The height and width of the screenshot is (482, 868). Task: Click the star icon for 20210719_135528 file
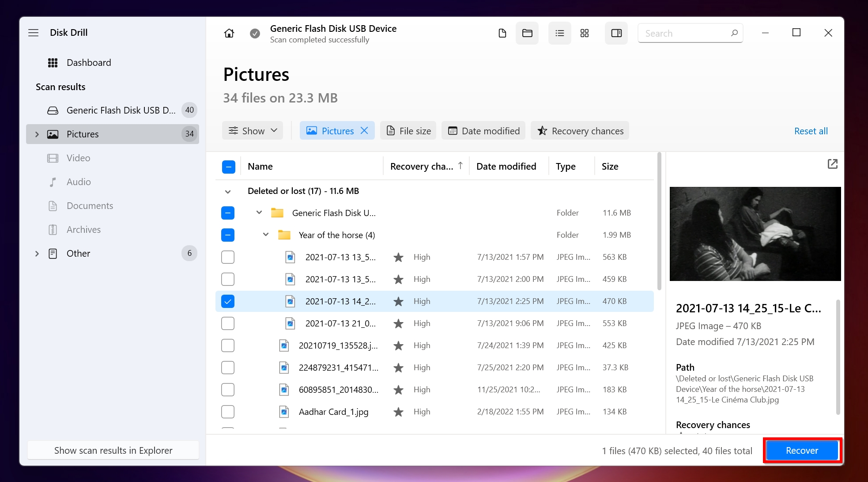tap(398, 345)
